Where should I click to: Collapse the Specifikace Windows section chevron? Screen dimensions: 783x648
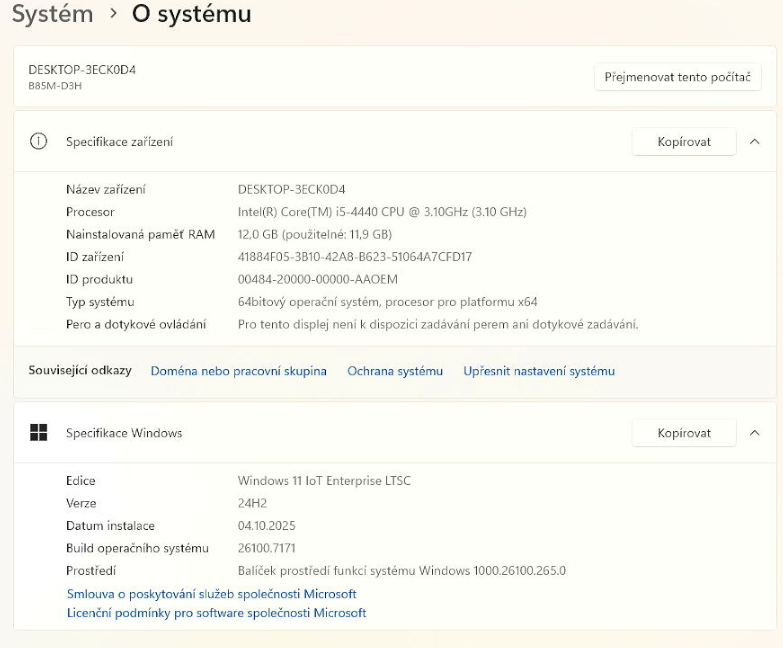pyautogui.click(x=755, y=433)
